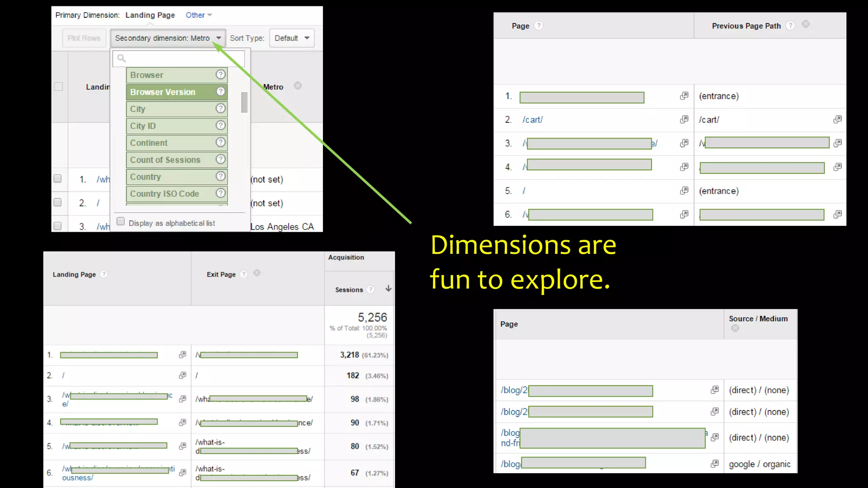Click the first (entrance) previous path cell
Screen dimensions: 868x488
click(719, 96)
